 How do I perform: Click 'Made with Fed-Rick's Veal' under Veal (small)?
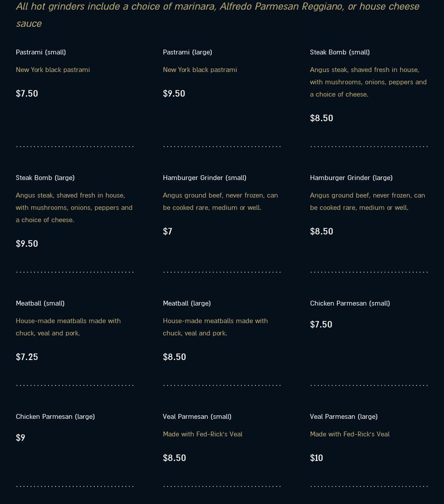tap(202, 434)
